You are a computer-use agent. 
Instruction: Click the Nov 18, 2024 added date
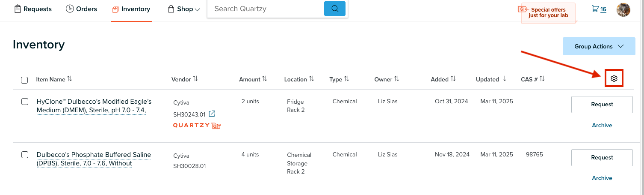click(452, 155)
